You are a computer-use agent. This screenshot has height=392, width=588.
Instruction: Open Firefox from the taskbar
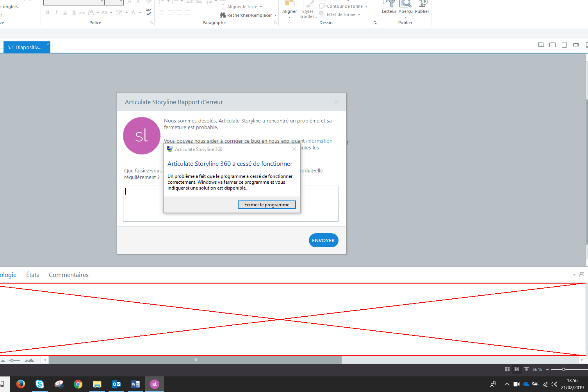coord(21,384)
